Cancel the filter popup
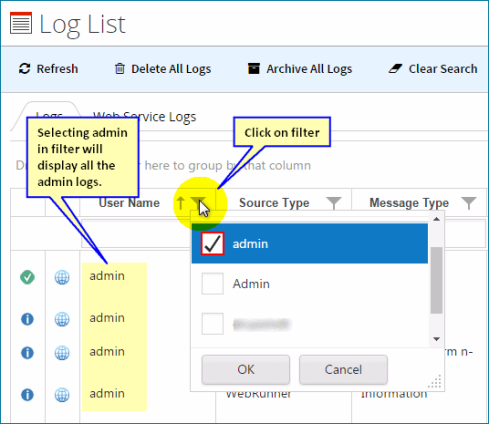This screenshot has width=489, height=424. [x=343, y=370]
